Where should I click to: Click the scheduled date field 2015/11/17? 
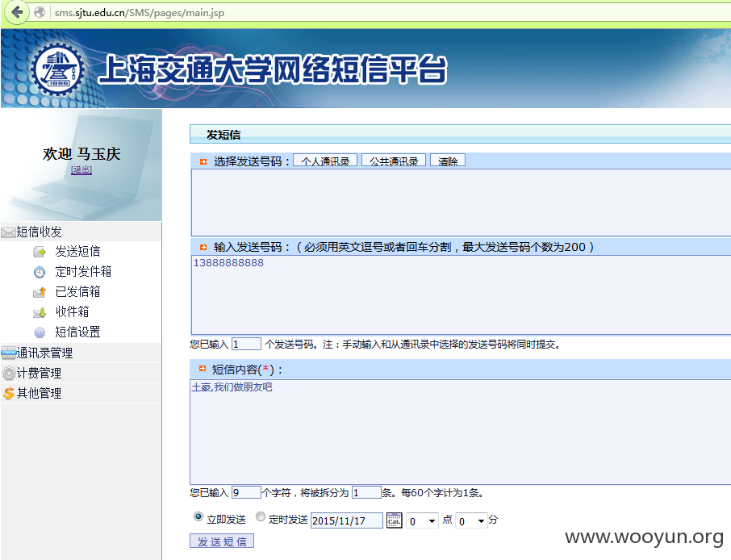point(347,520)
